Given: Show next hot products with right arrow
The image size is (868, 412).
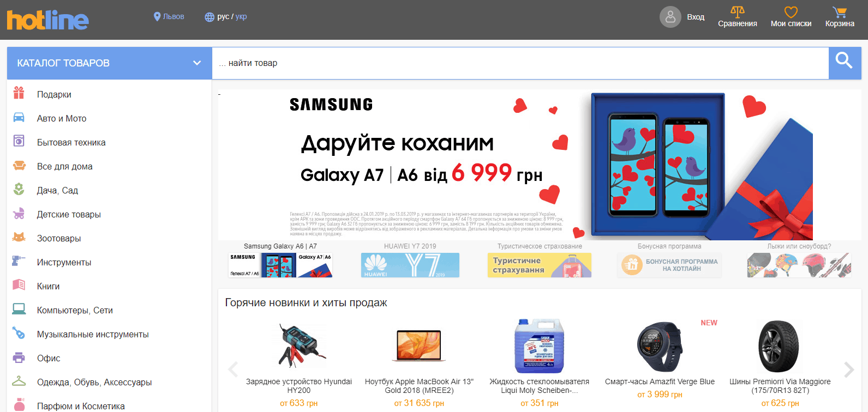Looking at the screenshot, I should coord(848,369).
